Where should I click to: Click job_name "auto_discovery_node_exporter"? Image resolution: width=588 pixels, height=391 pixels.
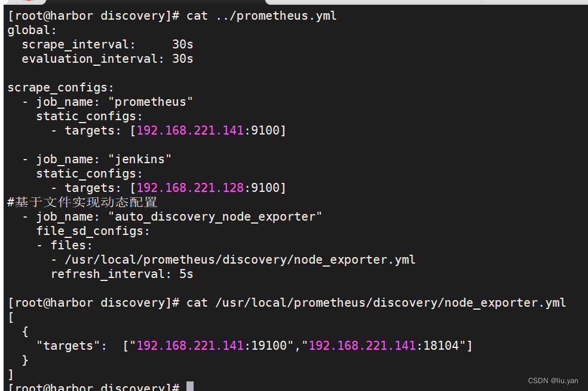coord(171,217)
